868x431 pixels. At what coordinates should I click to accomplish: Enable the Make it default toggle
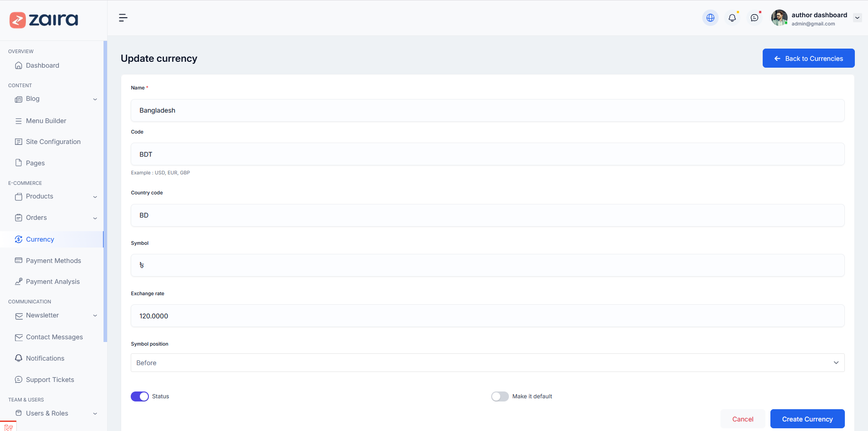click(x=500, y=396)
